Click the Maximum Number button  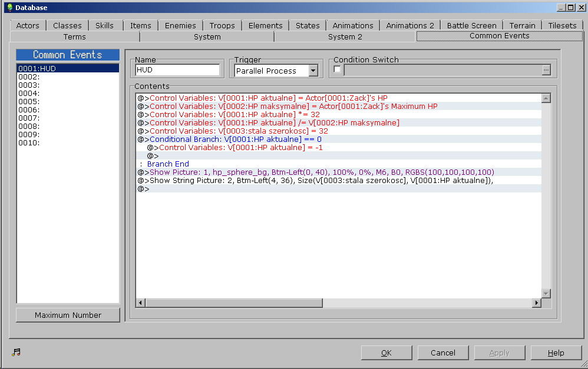pyautogui.click(x=68, y=315)
